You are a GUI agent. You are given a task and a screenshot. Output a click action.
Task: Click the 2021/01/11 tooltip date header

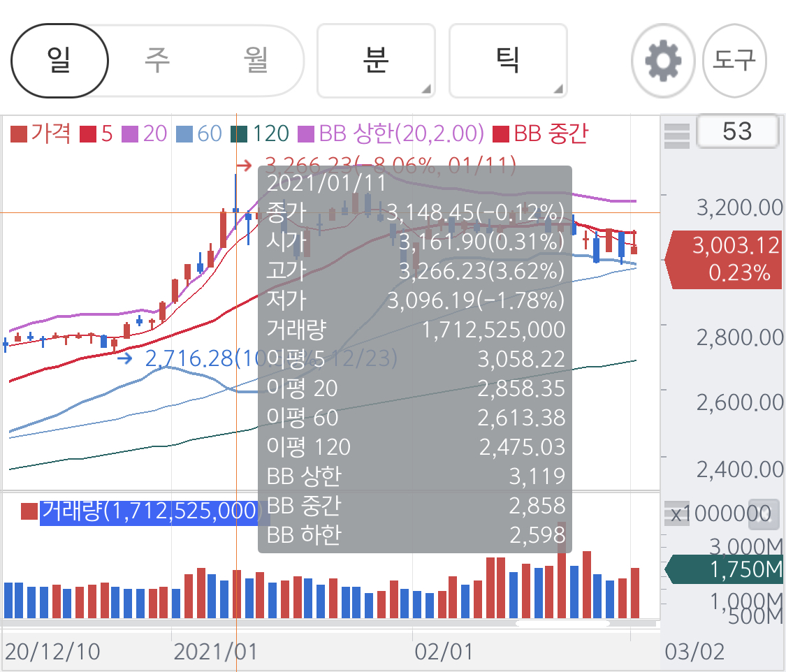pyautogui.click(x=326, y=184)
